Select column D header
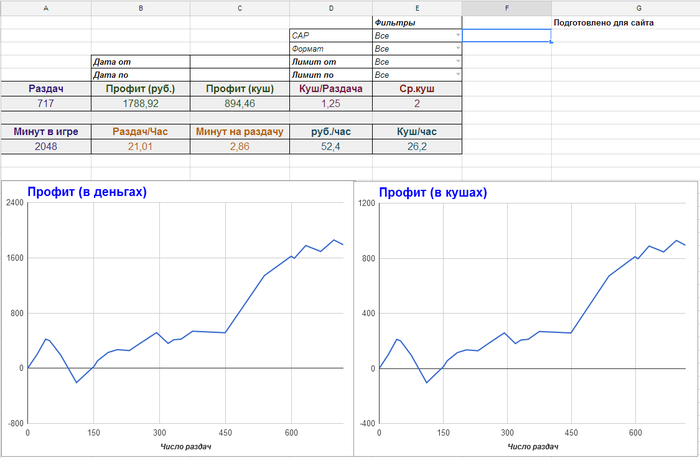Image resolution: width=700 pixels, height=458 pixels. [331, 8]
